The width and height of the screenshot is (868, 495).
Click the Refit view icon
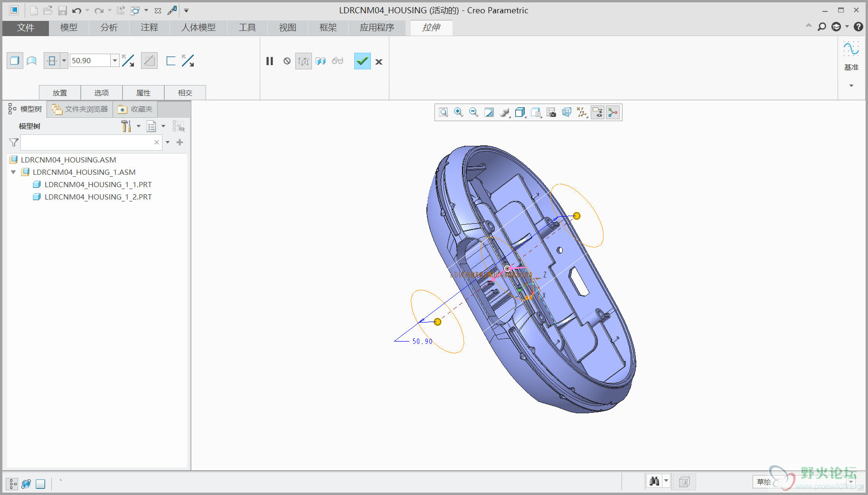click(x=443, y=113)
